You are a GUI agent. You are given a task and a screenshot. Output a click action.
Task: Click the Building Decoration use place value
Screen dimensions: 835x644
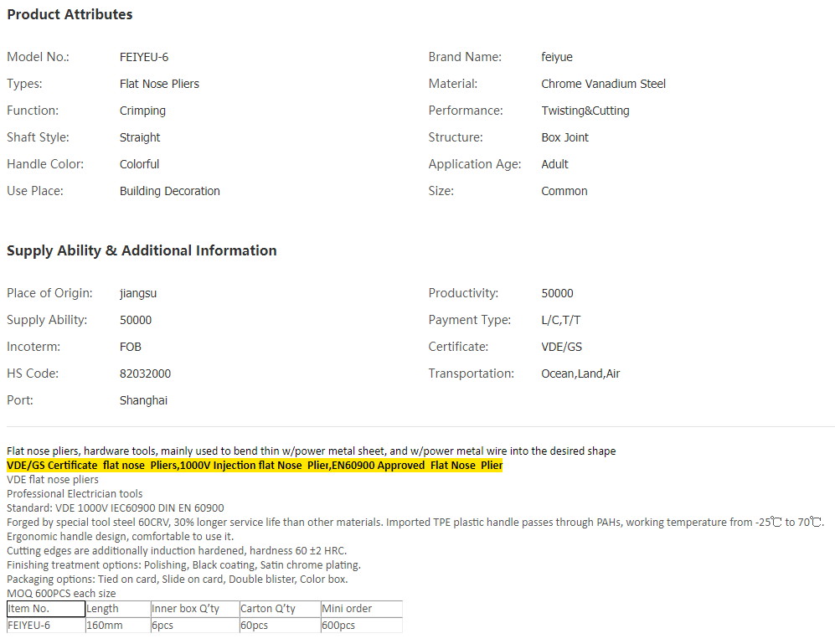(x=169, y=191)
